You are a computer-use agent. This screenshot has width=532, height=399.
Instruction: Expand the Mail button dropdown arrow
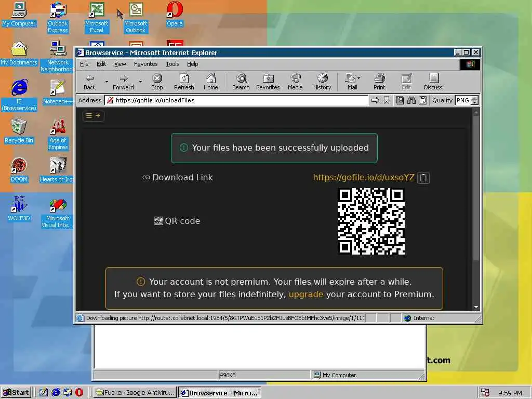coord(359,78)
